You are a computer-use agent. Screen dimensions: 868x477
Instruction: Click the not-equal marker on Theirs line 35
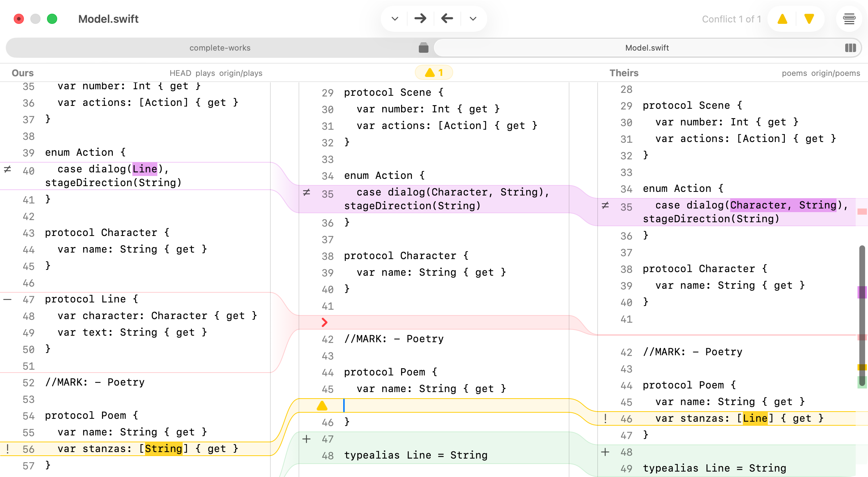coord(605,205)
